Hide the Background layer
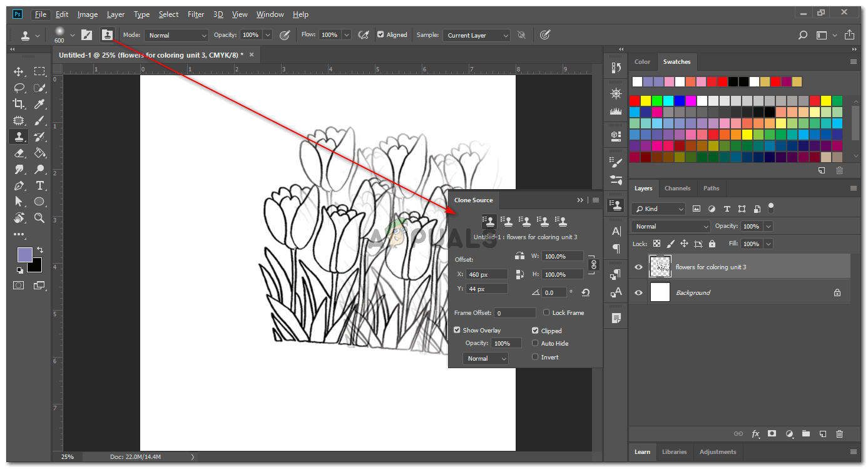The height and width of the screenshot is (469, 868). 638,292
